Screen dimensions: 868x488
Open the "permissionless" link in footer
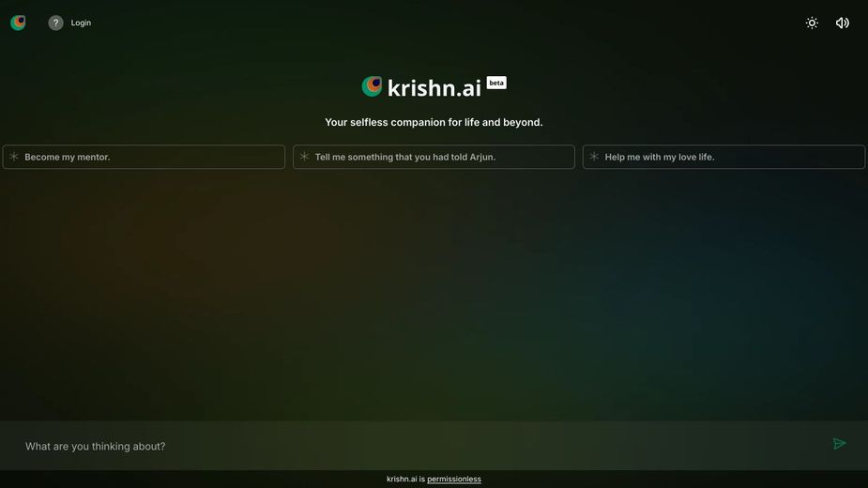tap(454, 479)
